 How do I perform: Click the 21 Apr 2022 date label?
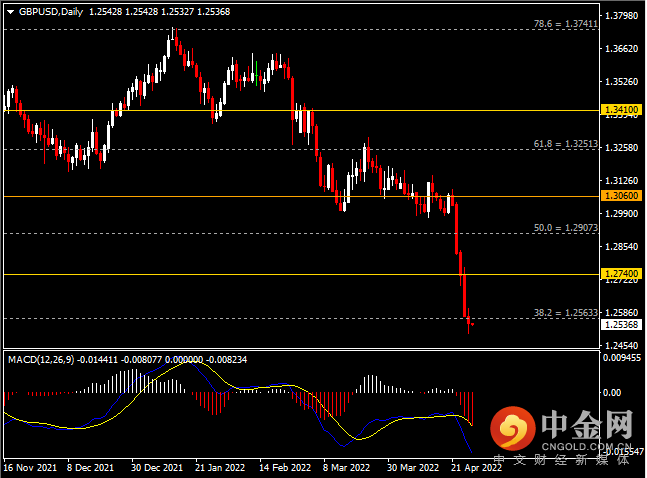click(476, 468)
